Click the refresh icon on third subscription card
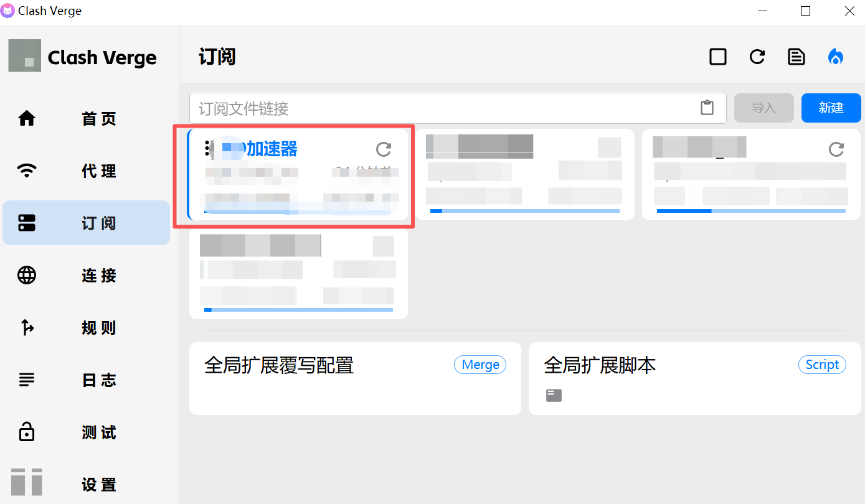Screen dimensions: 865x504 pyautogui.click(x=836, y=149)
